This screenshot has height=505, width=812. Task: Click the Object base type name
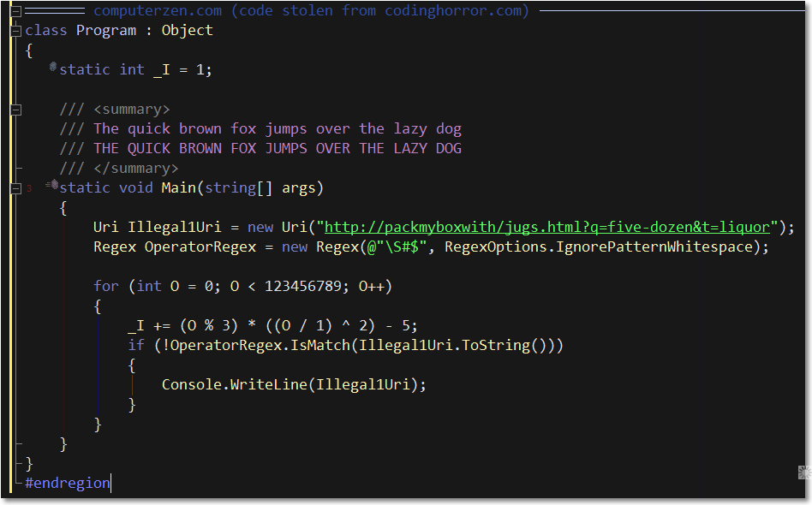click(x=187, y=31)
